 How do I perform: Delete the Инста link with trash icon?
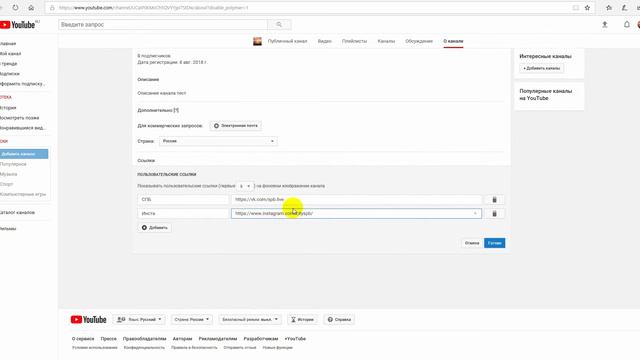494,213
